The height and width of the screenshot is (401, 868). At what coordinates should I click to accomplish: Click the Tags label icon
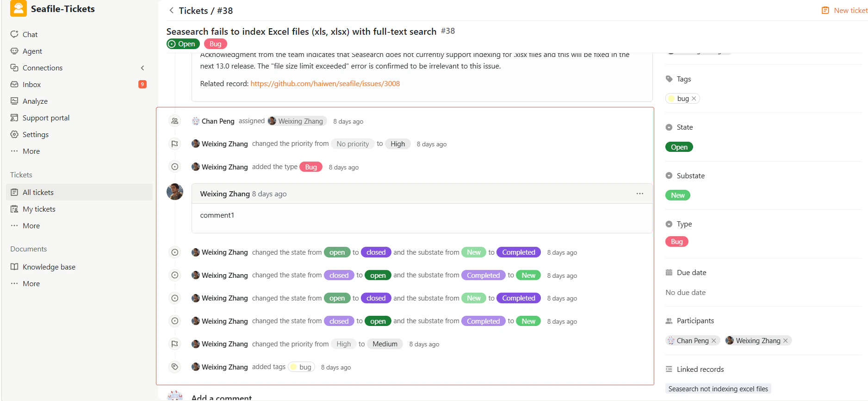[669, 79]
